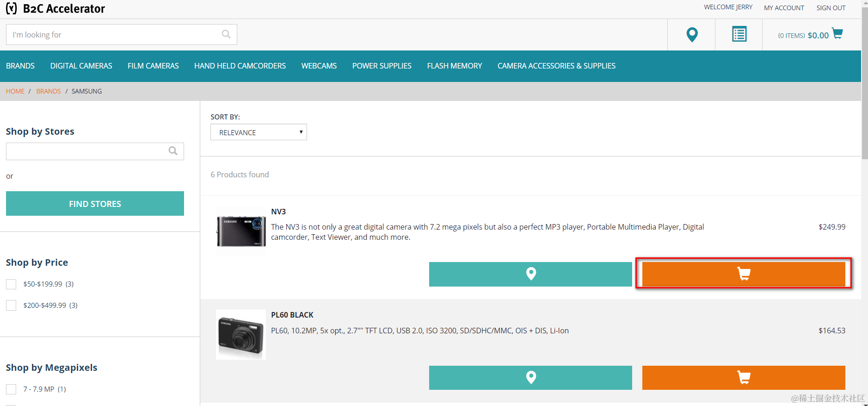868x406 pixels.
Task: Open the order list icon in header
Action: pos(739,34)
